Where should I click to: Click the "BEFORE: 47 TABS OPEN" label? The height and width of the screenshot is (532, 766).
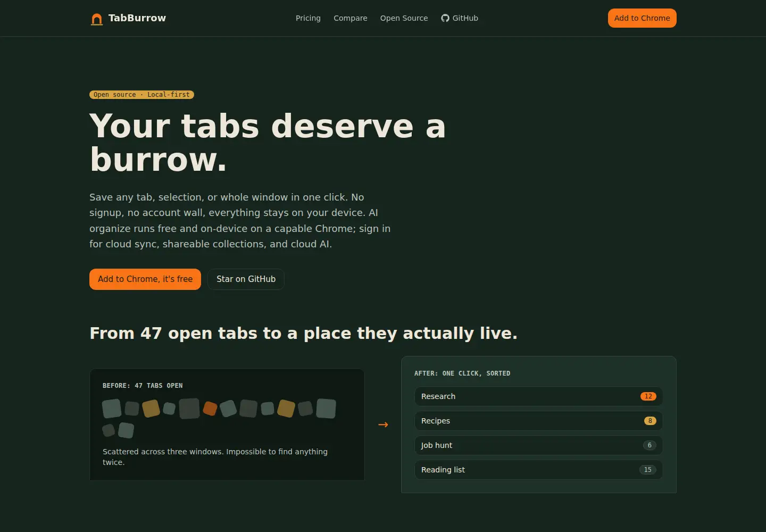pos(143,386)
